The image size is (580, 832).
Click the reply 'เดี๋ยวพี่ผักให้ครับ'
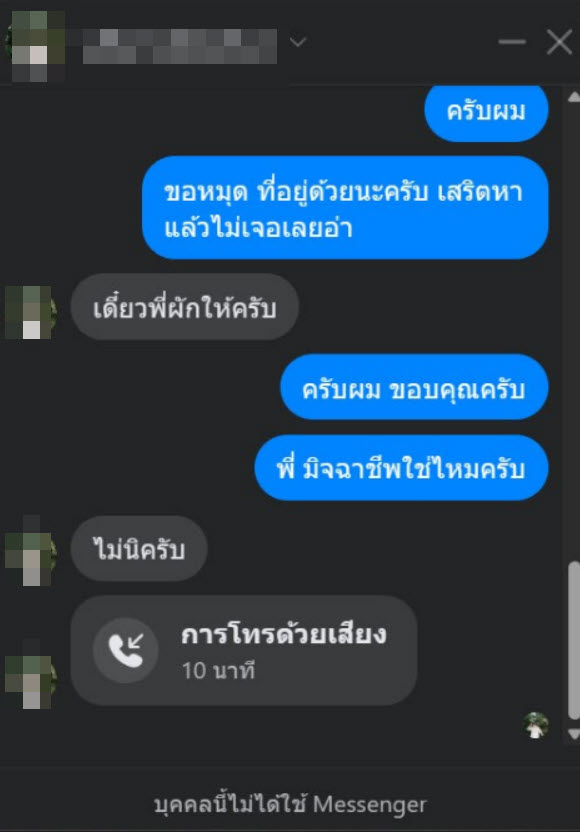coord(185,307)
